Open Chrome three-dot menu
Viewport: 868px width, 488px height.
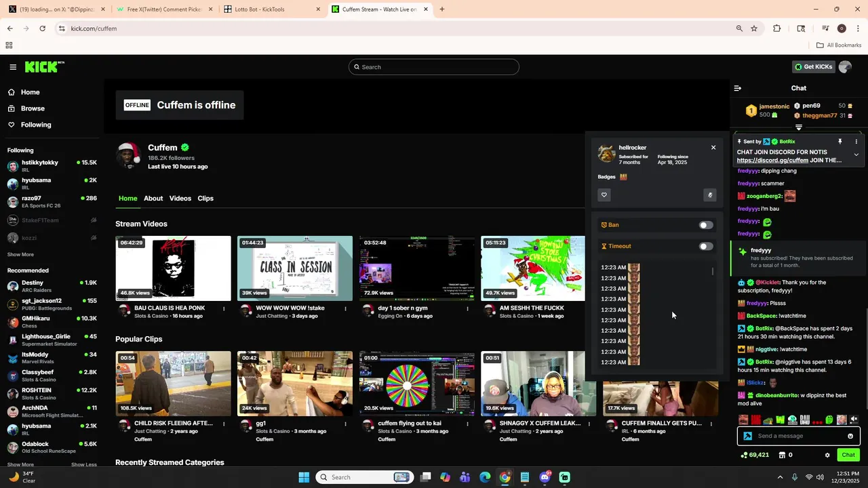(859, 28)
